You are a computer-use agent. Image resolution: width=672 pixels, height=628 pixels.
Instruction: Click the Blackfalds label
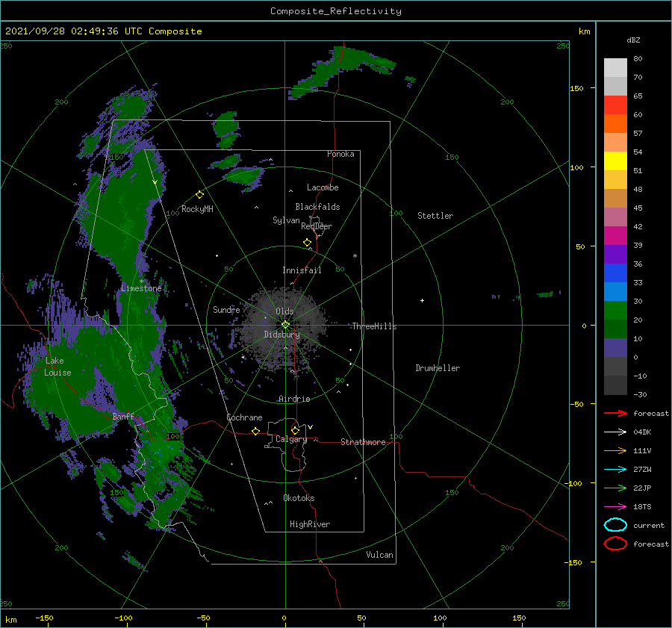pyautogui.click(x=317, y=207)
